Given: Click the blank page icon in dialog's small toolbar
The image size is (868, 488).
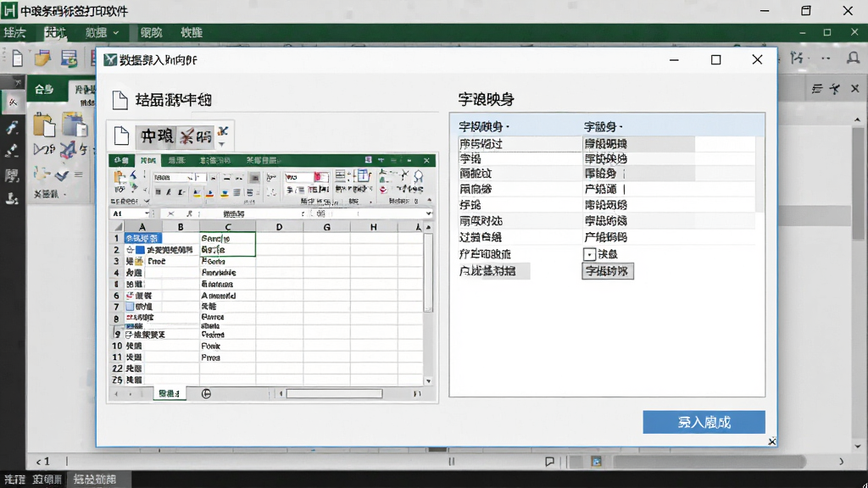Looking at the screenshot, I should (121, 135).
